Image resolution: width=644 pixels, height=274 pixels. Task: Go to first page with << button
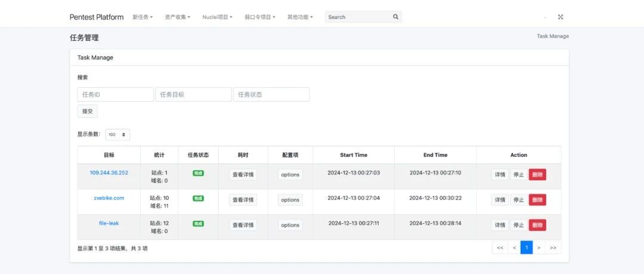500,248
